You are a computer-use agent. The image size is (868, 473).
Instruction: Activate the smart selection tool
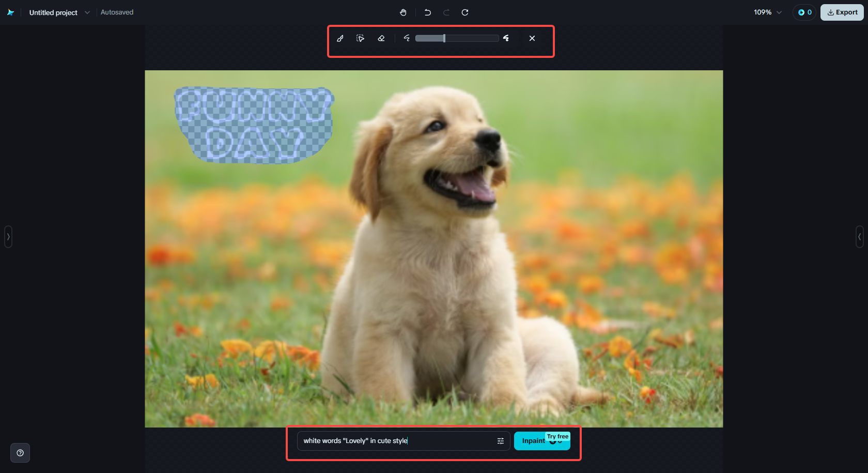tap(360, 38)
